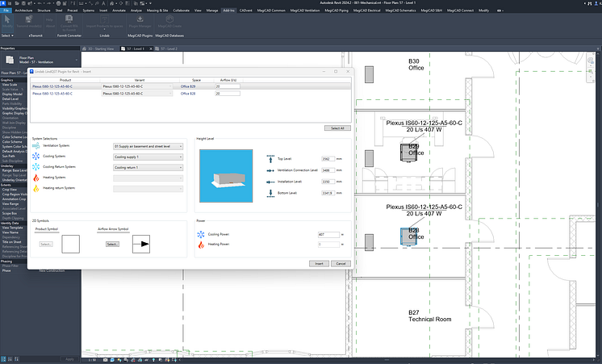Click the Apply button in Properties panel

pos(69,359)
